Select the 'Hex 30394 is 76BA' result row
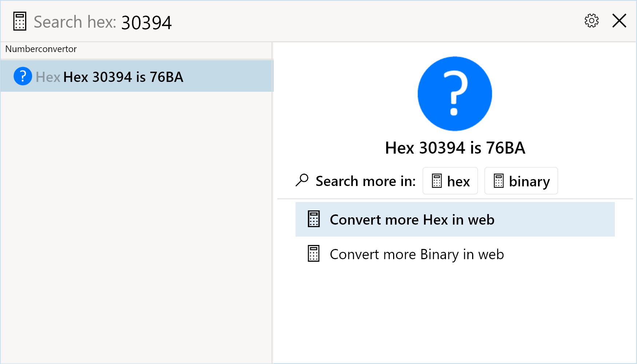 (136, 76)
